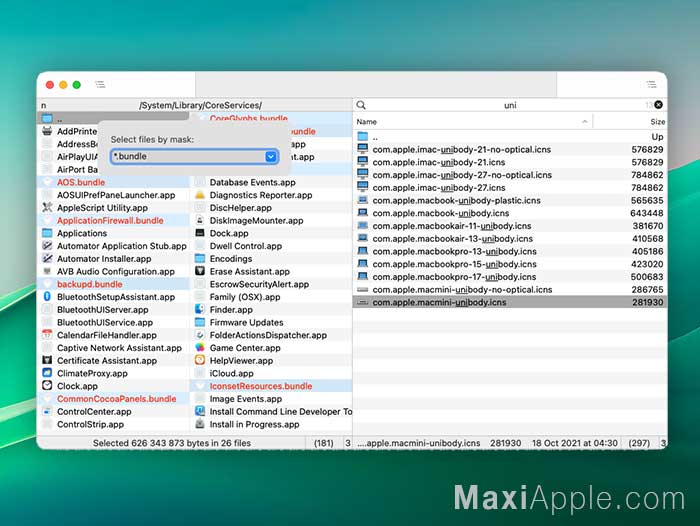Clear the search with the x button
The height and width of the screenshot is (526, 700).
[x=658, y=105]
